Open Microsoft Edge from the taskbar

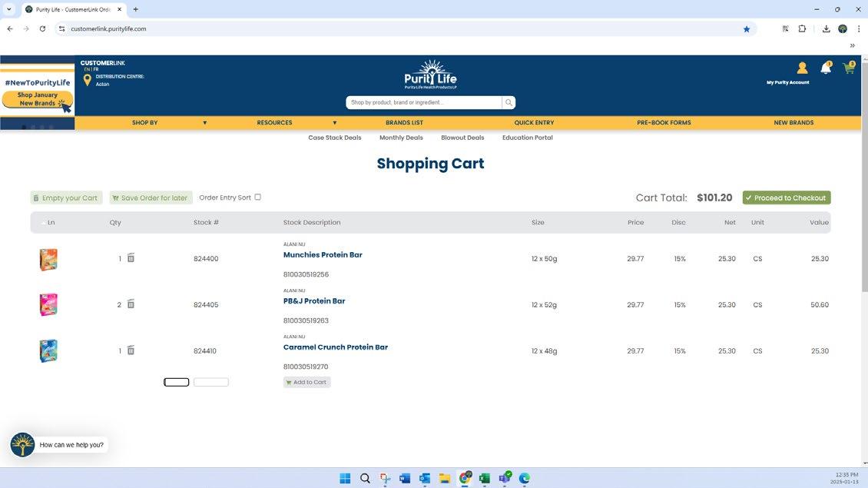(524, 478)
